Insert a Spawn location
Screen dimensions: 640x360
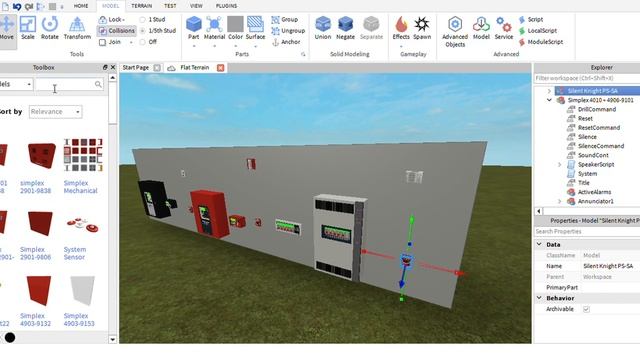click(x=422, y=29)
